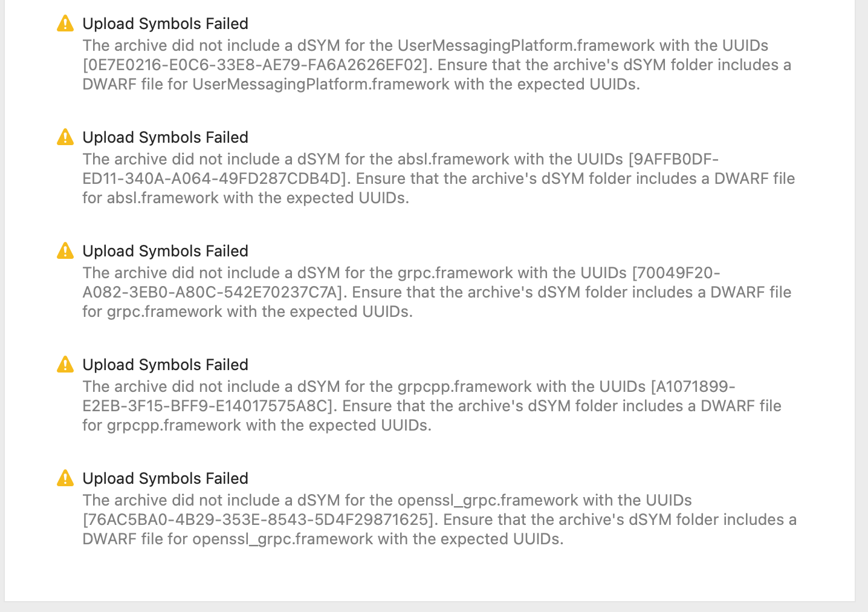Viewport: 868px width, 612px height.
Task: Select Upload Symbols Failed heading above grpcpp.framework message
Action: [x=166, y=365]
